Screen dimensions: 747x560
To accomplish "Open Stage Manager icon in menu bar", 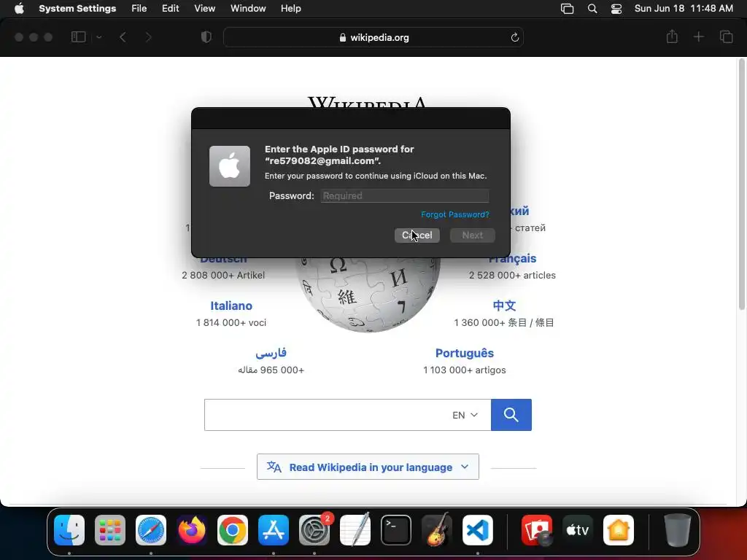I will pos(567,9).
